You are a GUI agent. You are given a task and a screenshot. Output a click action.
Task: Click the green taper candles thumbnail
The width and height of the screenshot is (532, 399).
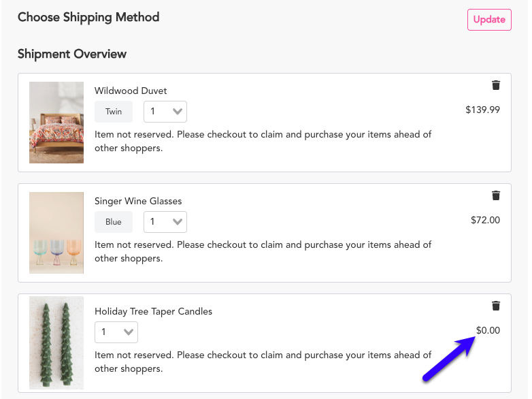pyautogui.click(x=56, y=342)
